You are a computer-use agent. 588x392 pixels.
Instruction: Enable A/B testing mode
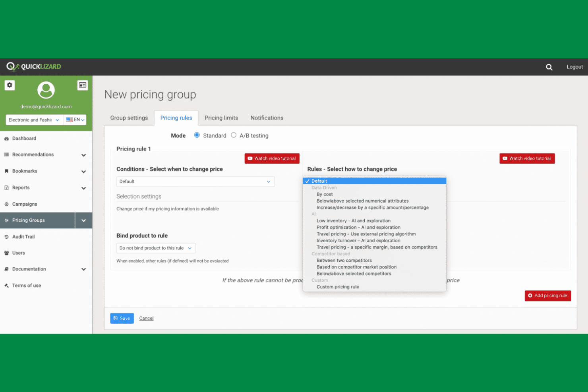pos(234,135)
